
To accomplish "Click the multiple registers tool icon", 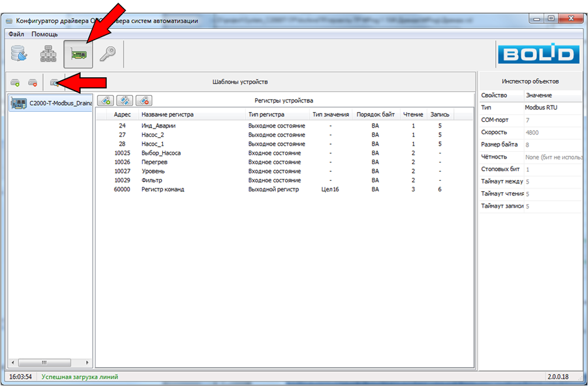I will tap(125, 101).
